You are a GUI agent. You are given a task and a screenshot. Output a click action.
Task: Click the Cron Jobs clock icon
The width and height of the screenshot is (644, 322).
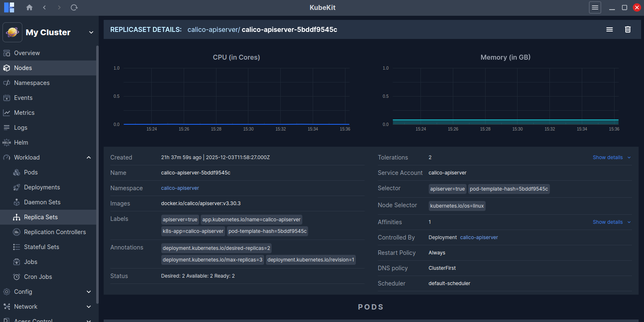(x=17, y=277)
